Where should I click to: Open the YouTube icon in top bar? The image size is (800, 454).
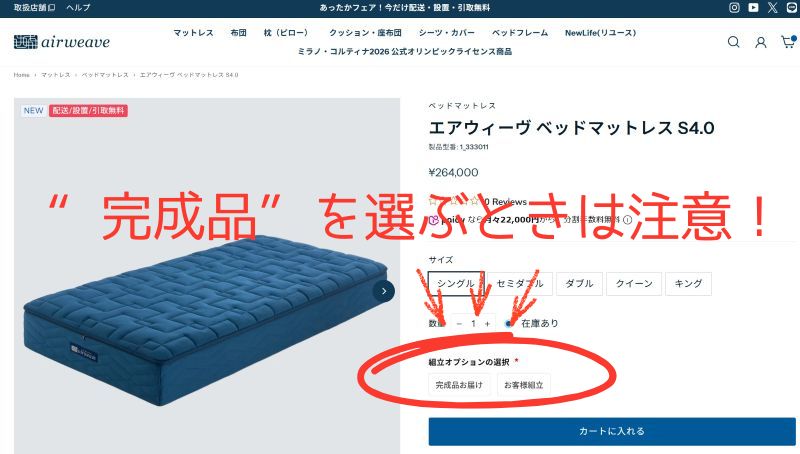click(753, 8)
